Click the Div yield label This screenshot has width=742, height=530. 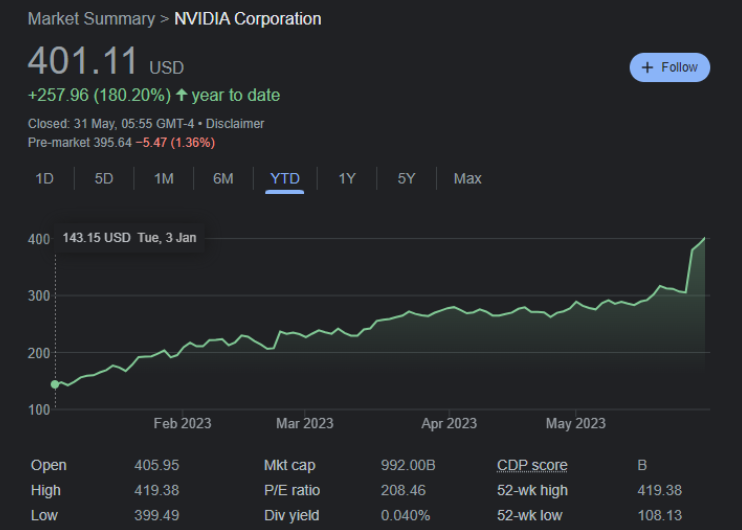point(292,515)
